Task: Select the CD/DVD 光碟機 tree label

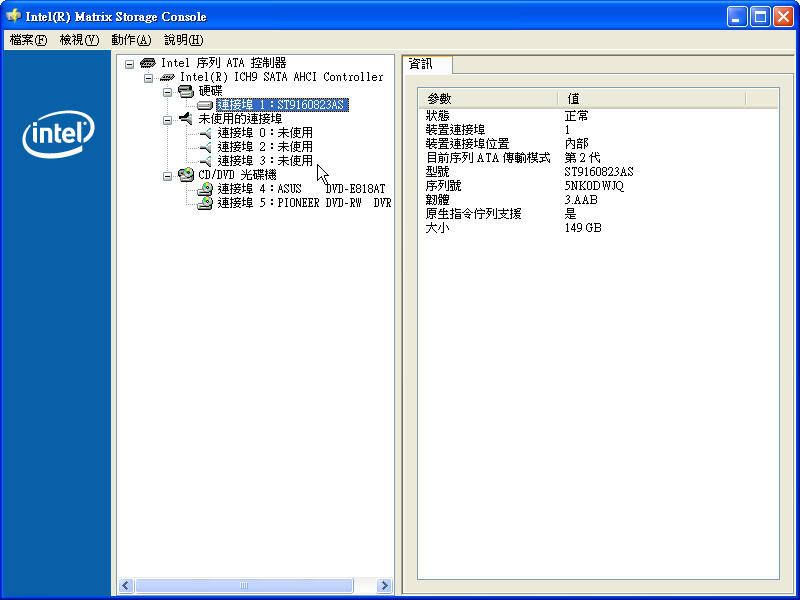Action: pos(237,174)
